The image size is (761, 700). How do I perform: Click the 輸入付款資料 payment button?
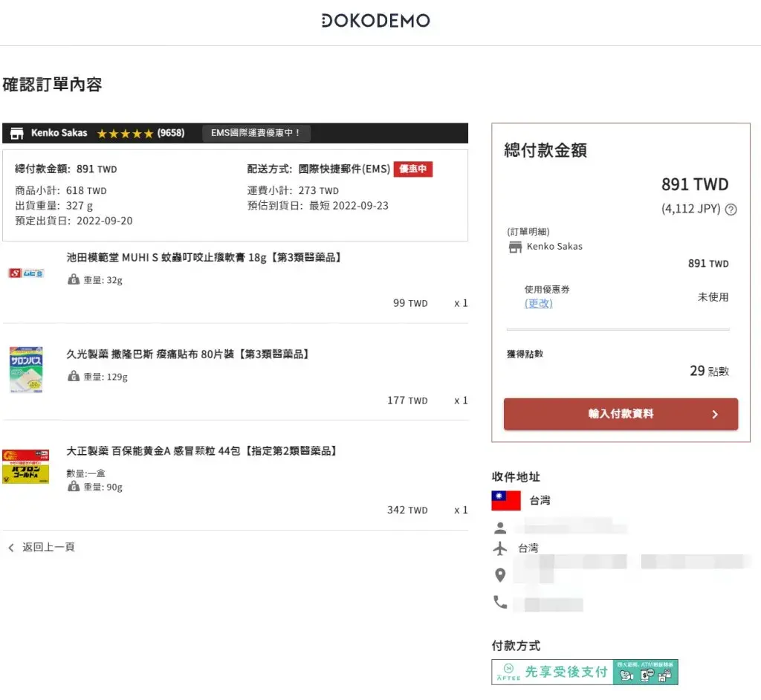pyautogui.click(x=621, y=414)
